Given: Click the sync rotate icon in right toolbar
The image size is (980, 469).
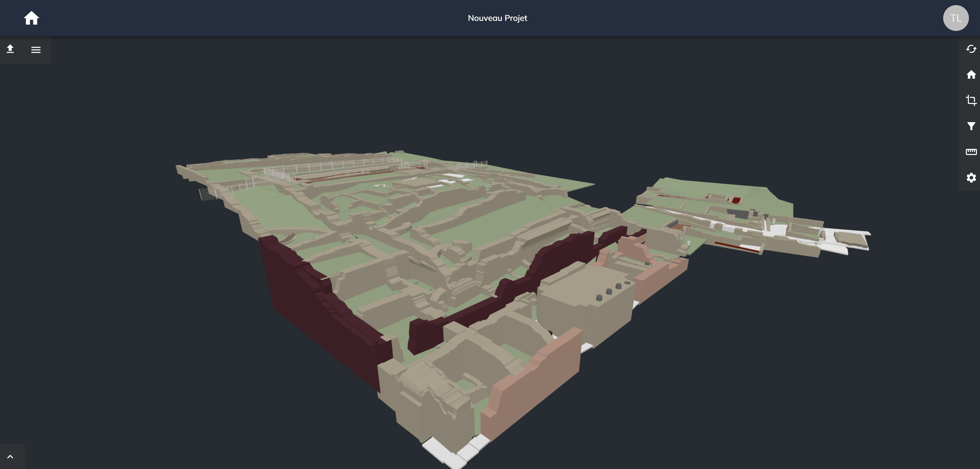Looking at the screenshot, I should tap(971, 49).
